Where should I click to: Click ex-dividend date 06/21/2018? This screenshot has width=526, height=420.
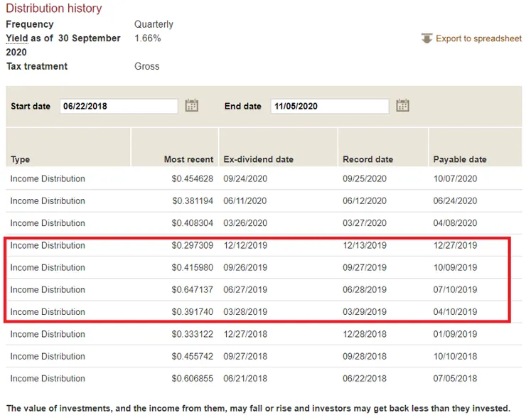245,378
